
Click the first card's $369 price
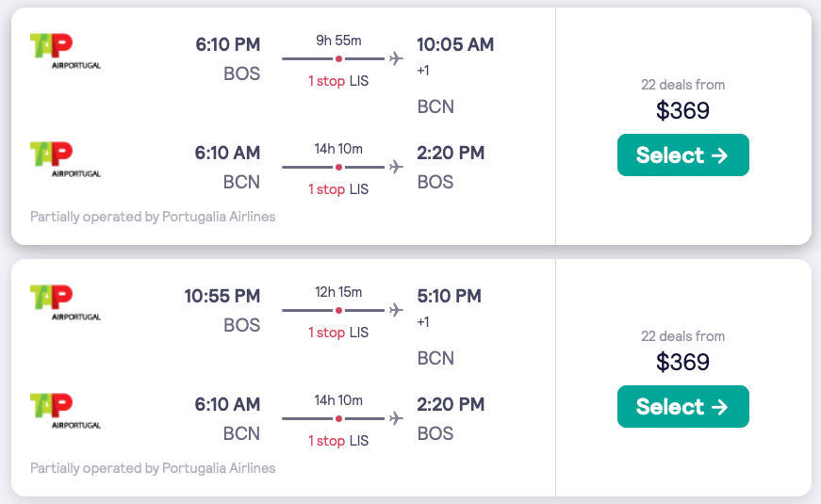tap(682, 111)
